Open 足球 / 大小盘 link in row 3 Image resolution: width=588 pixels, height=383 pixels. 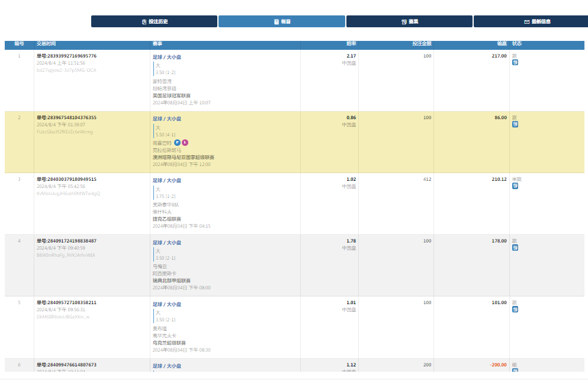[x=167, y=180]
